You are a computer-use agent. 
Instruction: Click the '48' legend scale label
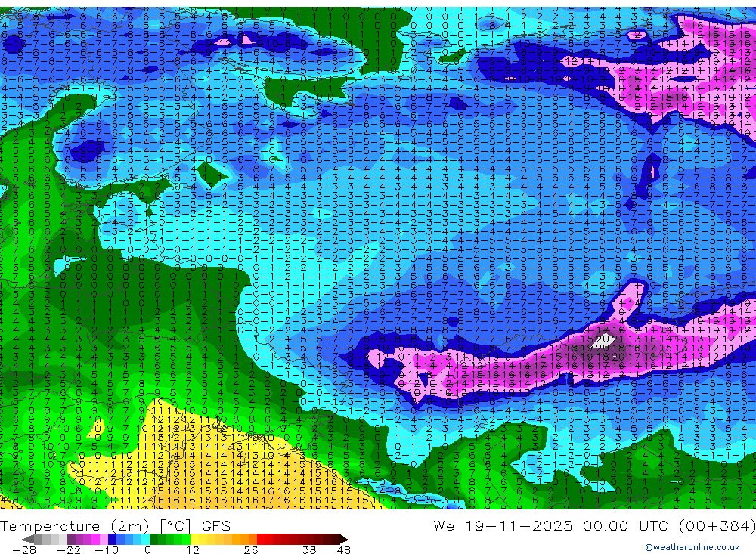pyautogui.click(x=344, y=550)
